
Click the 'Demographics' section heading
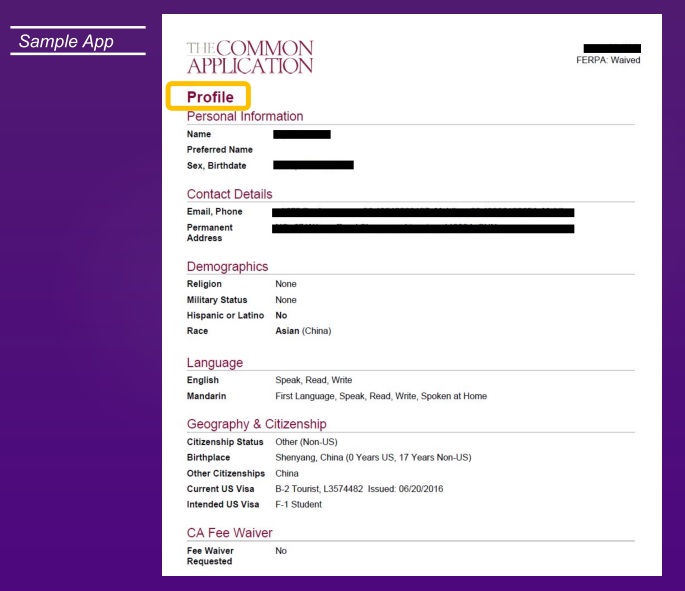pyautogui.click(x=227, y=266)
